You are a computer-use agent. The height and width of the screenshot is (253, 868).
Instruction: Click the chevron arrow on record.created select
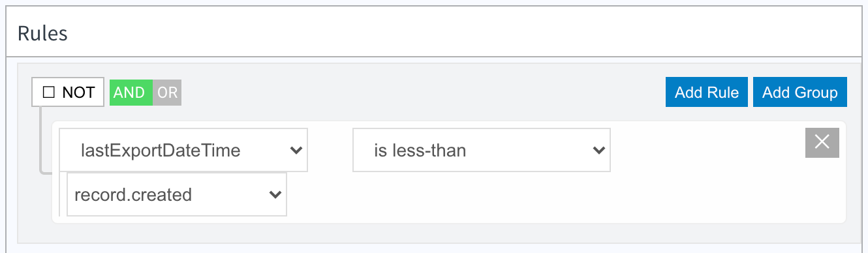275,195
